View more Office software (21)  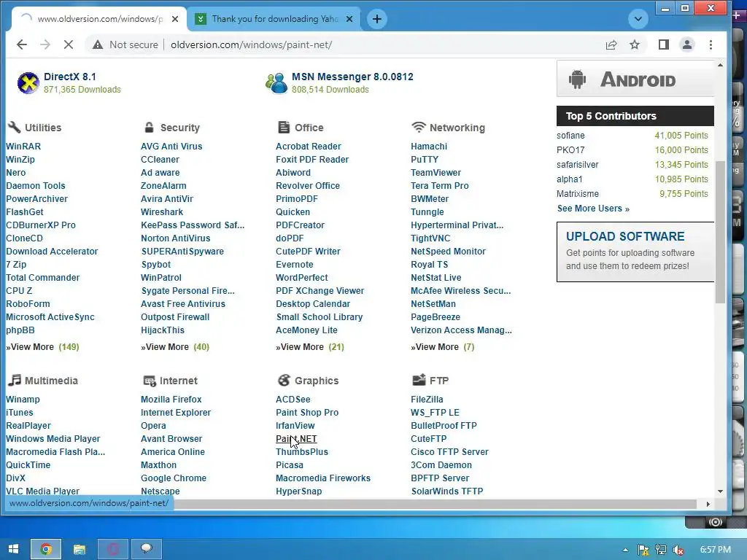(x=310, y=346)
